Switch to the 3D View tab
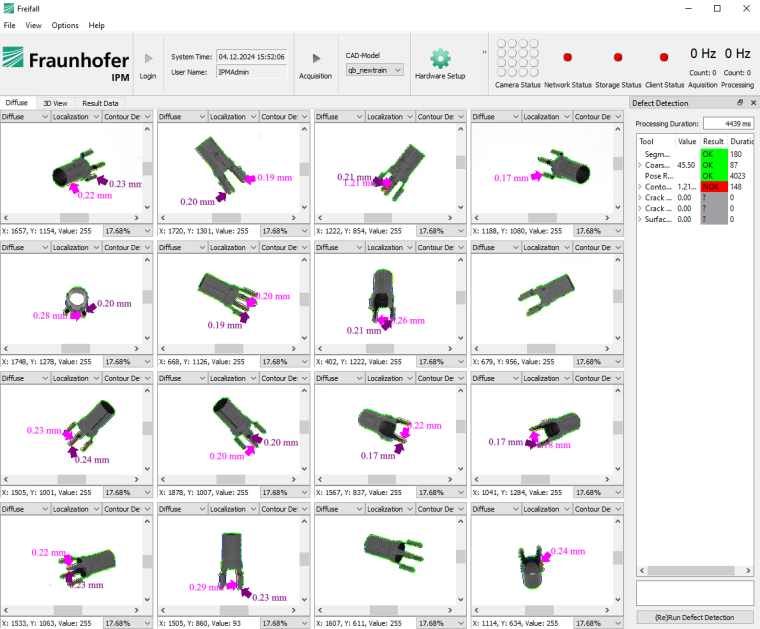The image size is (760, 629). [x=54, y=103]
